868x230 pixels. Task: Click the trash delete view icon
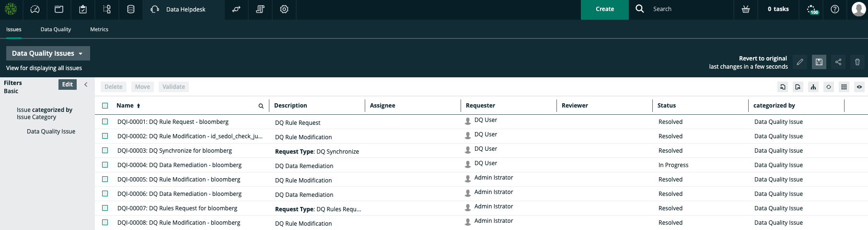pos(857,62)
